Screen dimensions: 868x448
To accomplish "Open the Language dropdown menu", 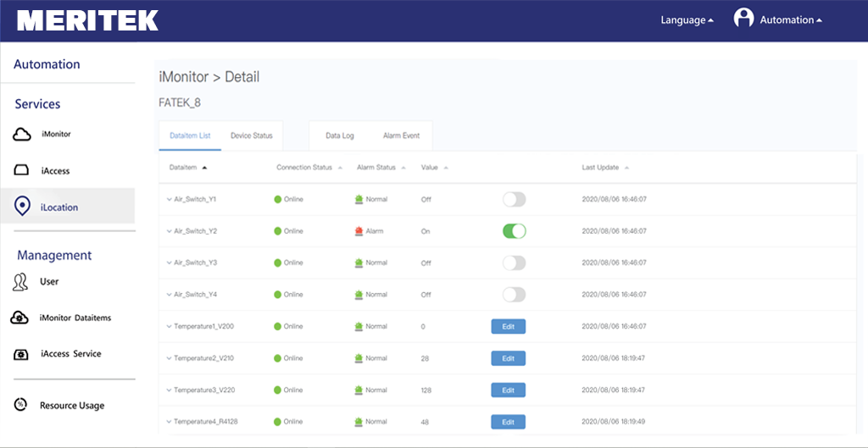I will [x=687, y=20].
